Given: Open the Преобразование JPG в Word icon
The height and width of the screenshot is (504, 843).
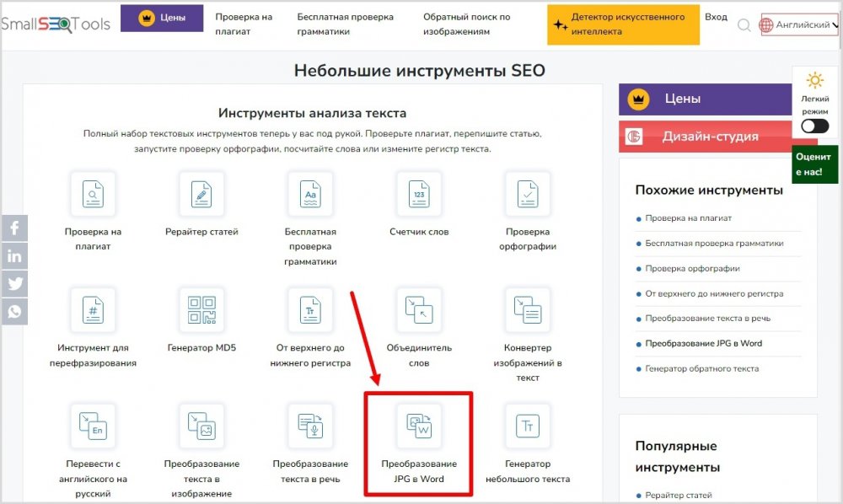Looking at the screenshot, I should tap(419, 426).
